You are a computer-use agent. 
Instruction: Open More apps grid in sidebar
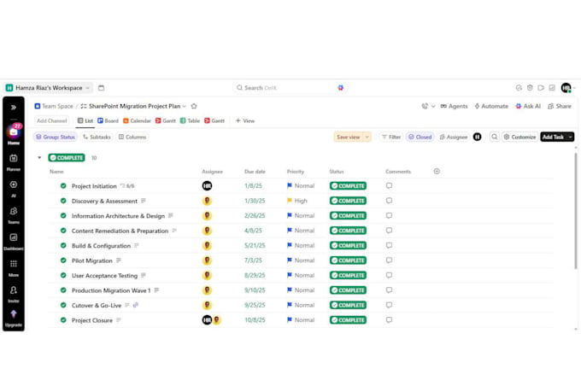coord(14,267)
